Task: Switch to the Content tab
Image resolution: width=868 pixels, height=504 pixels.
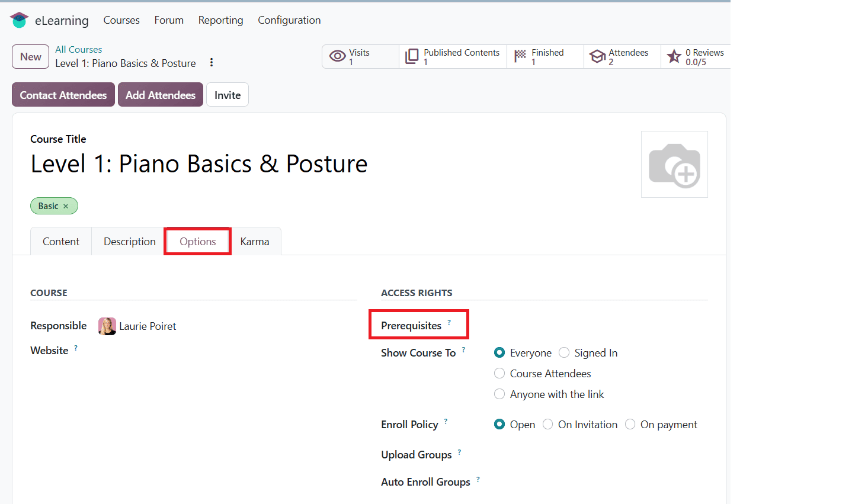Action: (61, 242)
